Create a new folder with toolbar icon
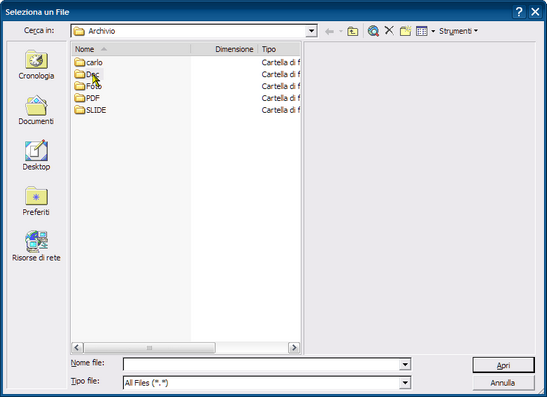The image size is (547, 397). click(x=405, y=31)
